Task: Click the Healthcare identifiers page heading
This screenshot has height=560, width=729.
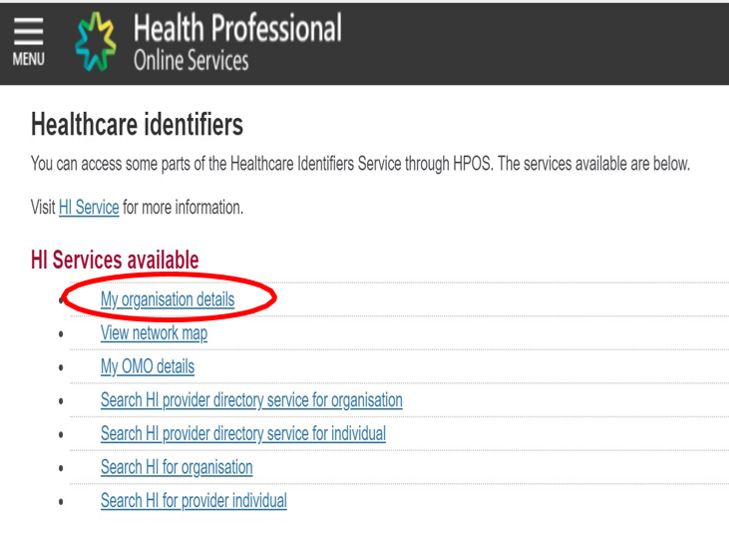Action: pos(137,125)
